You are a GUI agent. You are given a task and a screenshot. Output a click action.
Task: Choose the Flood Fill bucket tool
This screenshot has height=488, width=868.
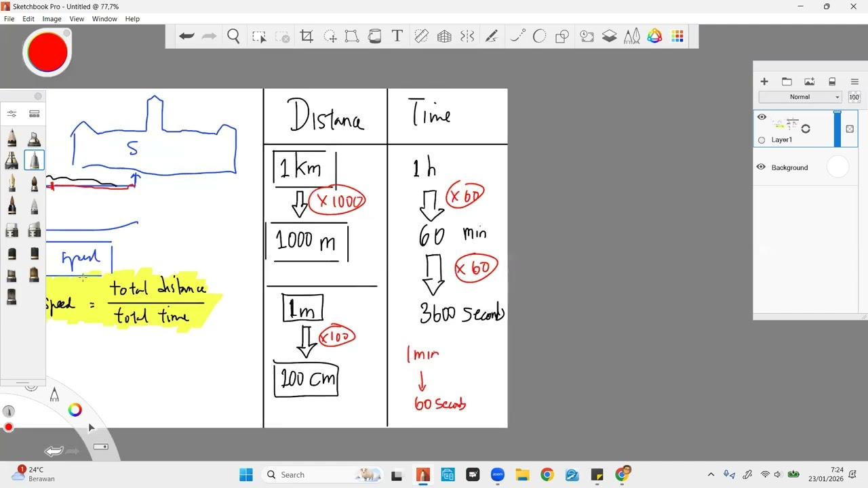(375, 37)
